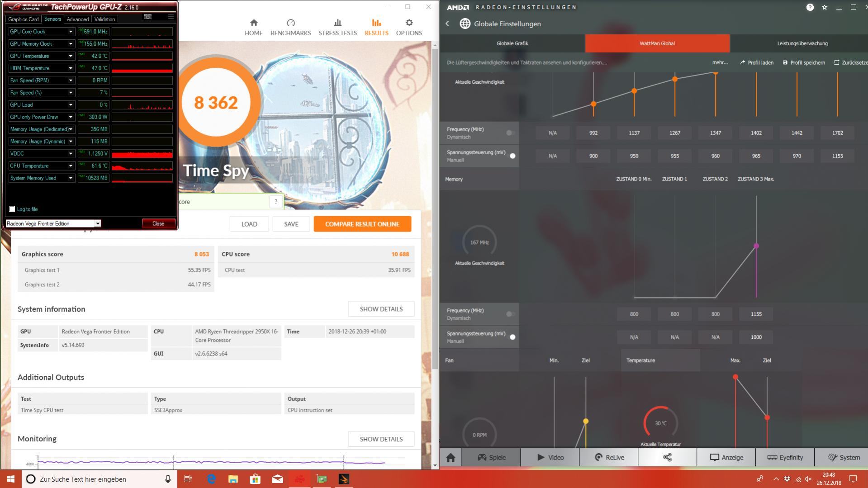Viewport: 868px width, 488px height.
Task: Go to 3DMark HOME icon
Action: pos(253,28)
